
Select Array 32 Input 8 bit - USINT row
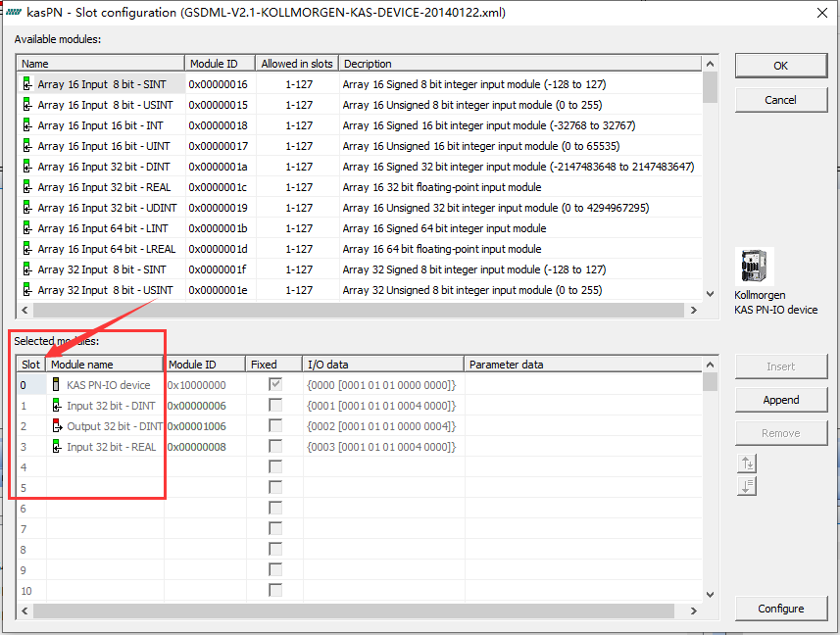click(105, 290)
